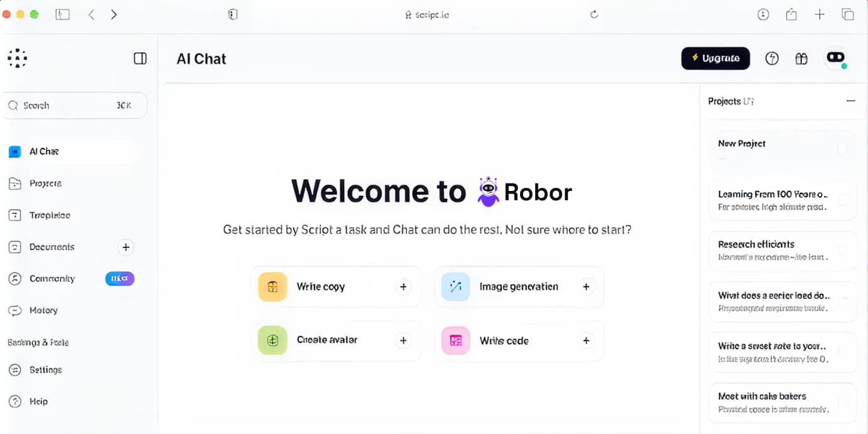Expand Documents with the plus button

[x=126, y=247]
